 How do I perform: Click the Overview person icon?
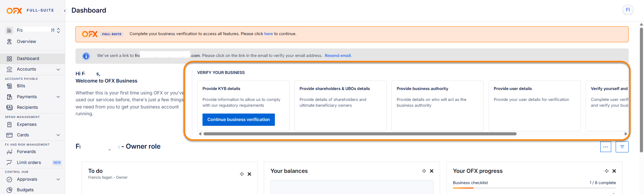[x=10, y=42]
